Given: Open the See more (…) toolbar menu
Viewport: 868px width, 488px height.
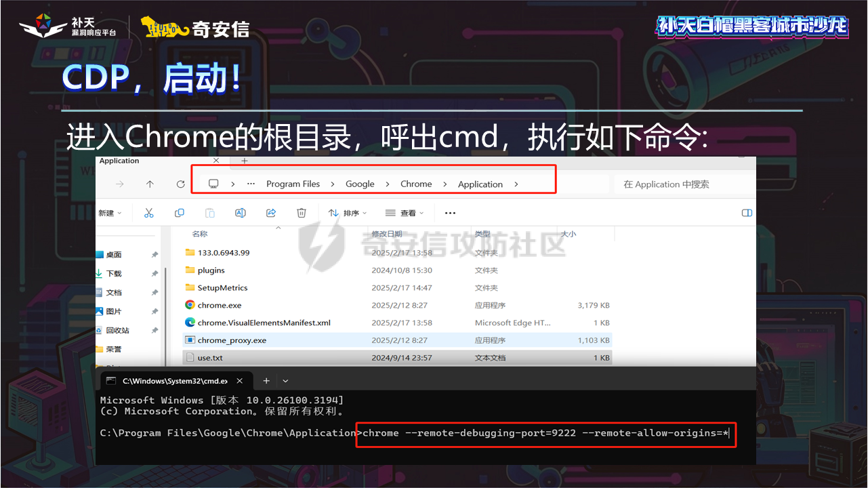Looking at the screenshot, I should 450,213.
